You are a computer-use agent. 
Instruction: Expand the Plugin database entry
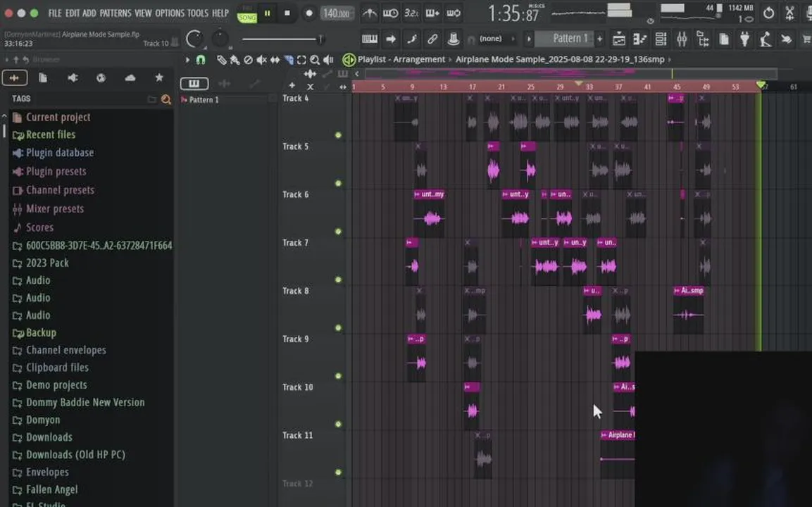tap(60, 153)
